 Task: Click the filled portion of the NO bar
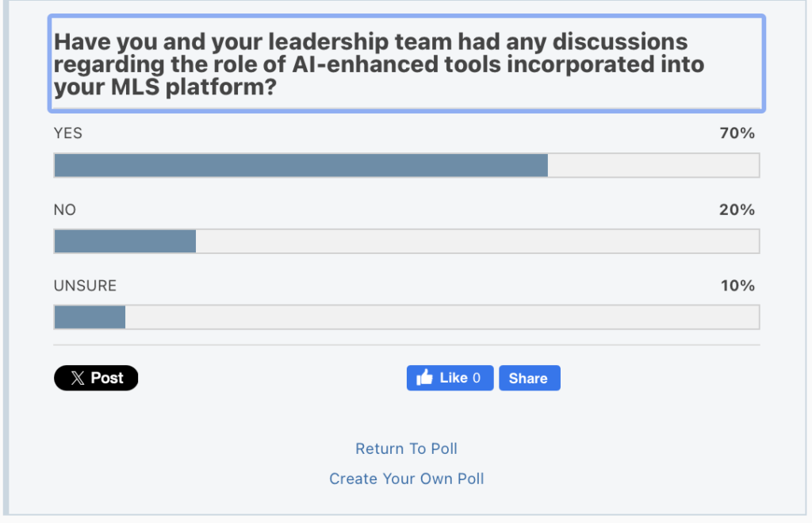124,241
